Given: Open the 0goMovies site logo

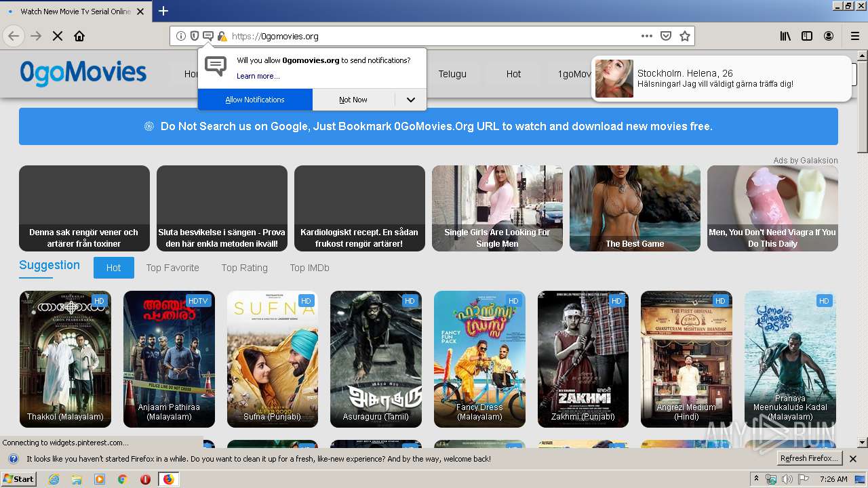Looking at the screenshot, I should 83,73.
